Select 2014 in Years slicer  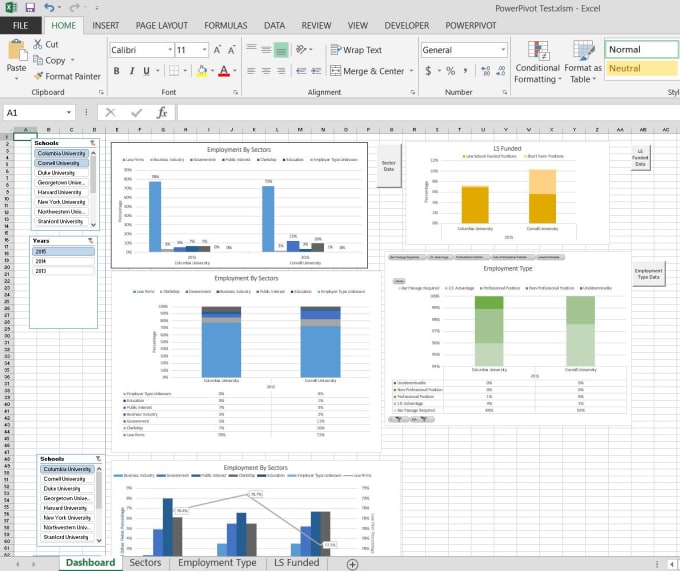(63, 261)
